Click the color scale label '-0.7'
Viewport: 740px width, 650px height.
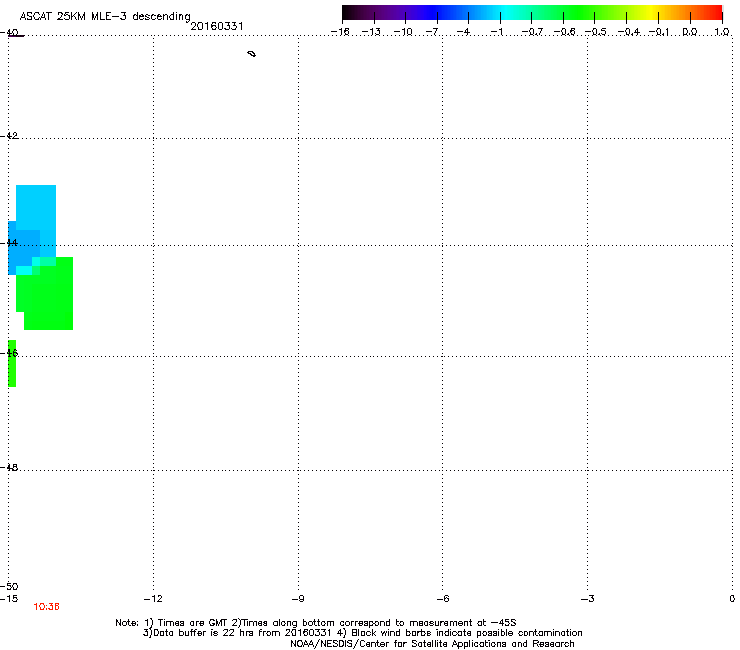(532, 32)
